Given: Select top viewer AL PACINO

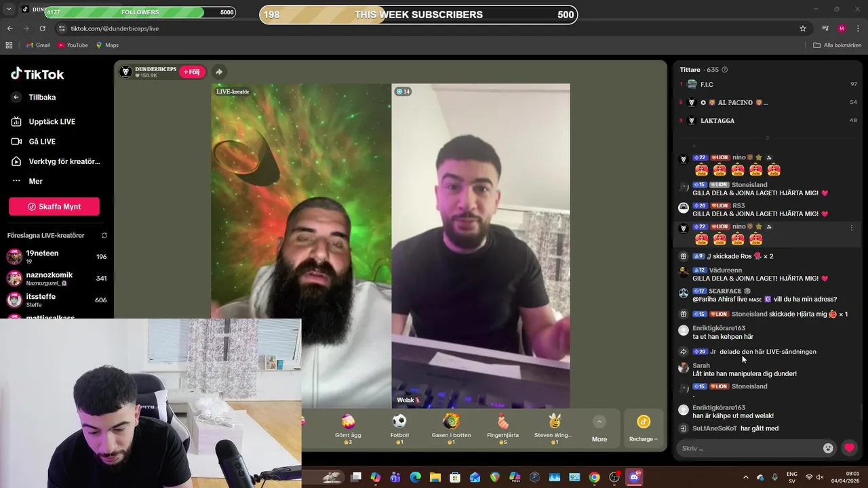Looking at the screenshot, I should tap(769, 102).
